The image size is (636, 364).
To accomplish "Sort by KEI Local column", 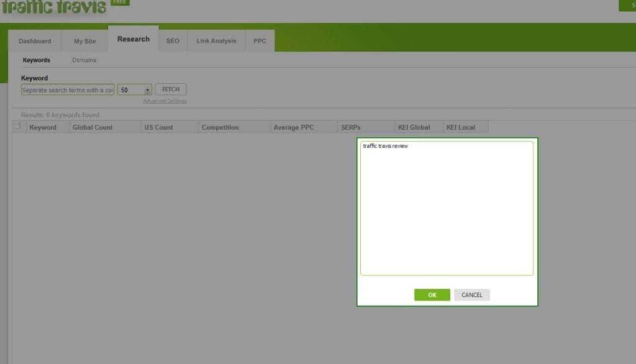I will [466, 127].
